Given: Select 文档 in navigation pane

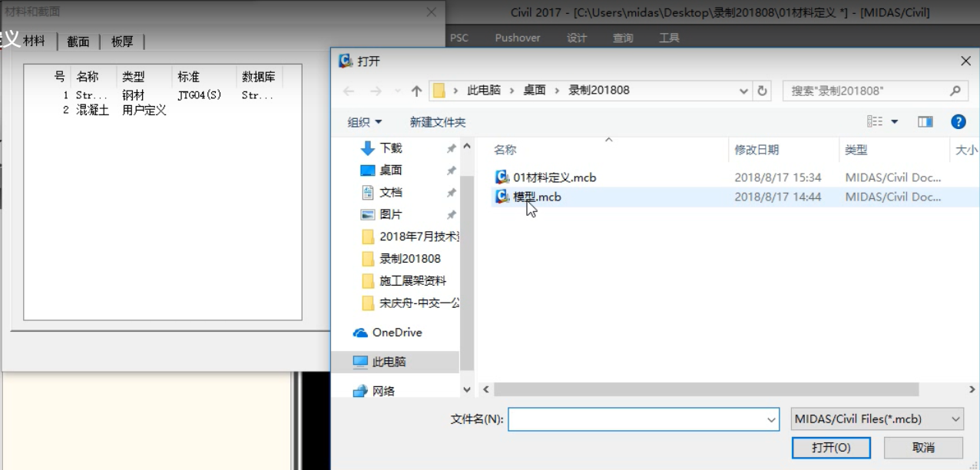Looking at the screenshot, I should point(391,193).
